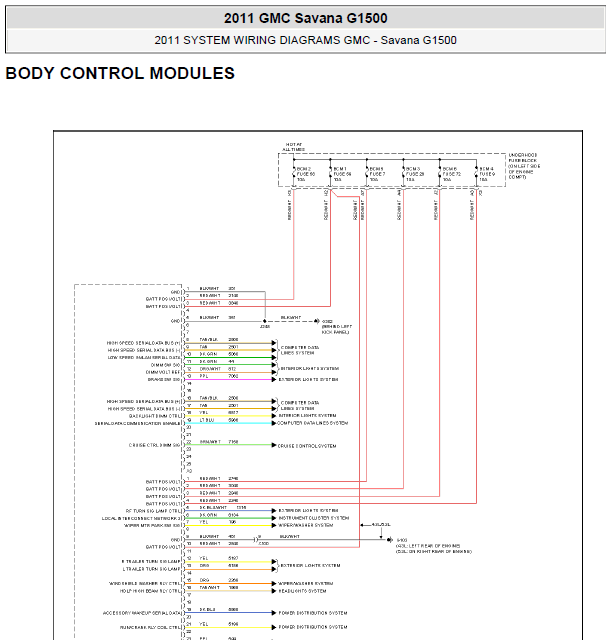Click the '2011 SYSTEM WIRING DIAGRAMS GMC' subtitle line
Image resolution: width=606 pixels, height=640 pixels.
tap(305, 40)
